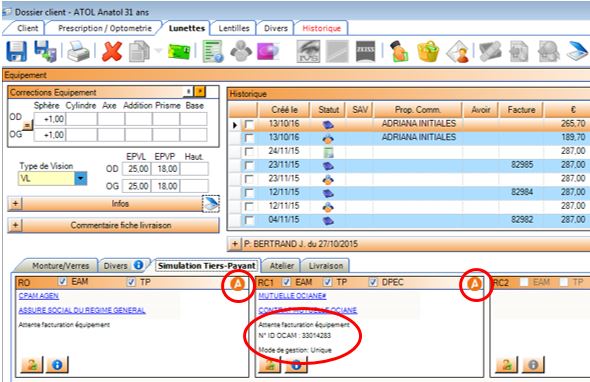
Task: Click the blue floppy disk Save icon
Action: 17,51
